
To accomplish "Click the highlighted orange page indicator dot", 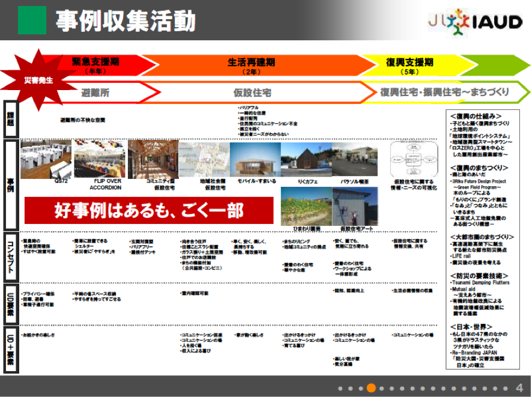I will 371,388.
